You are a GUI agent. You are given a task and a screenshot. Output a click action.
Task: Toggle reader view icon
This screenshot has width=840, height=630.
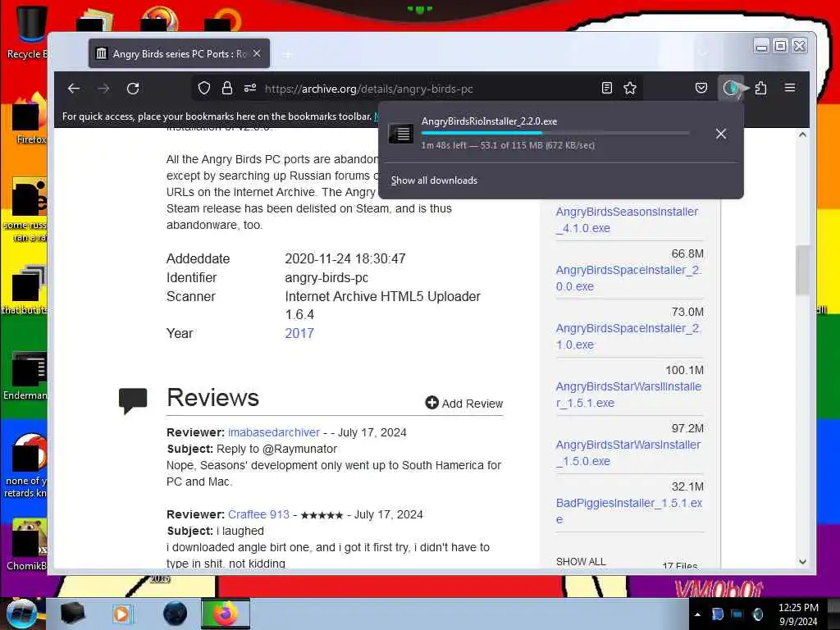pyautogui.click(x=607, y=89)
